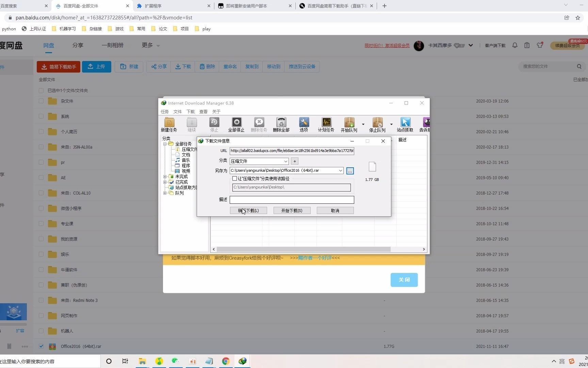Collapse the 全部任务 tree node
The image size is (588, 368).
tap(165, 144)
